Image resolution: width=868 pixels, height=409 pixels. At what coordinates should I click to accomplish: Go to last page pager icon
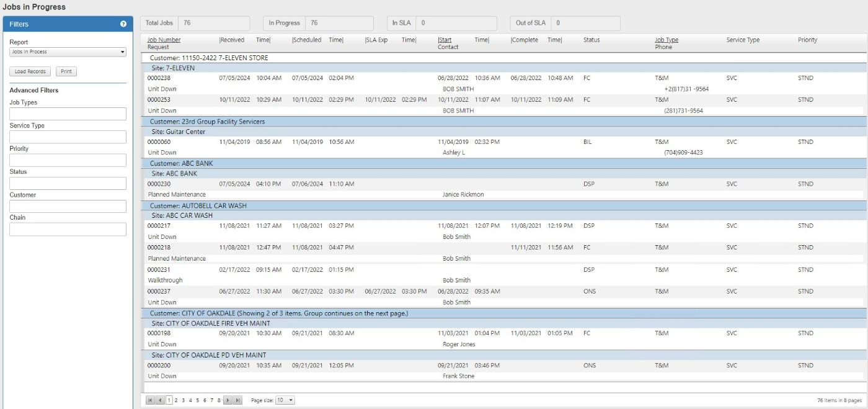(237, 400)
